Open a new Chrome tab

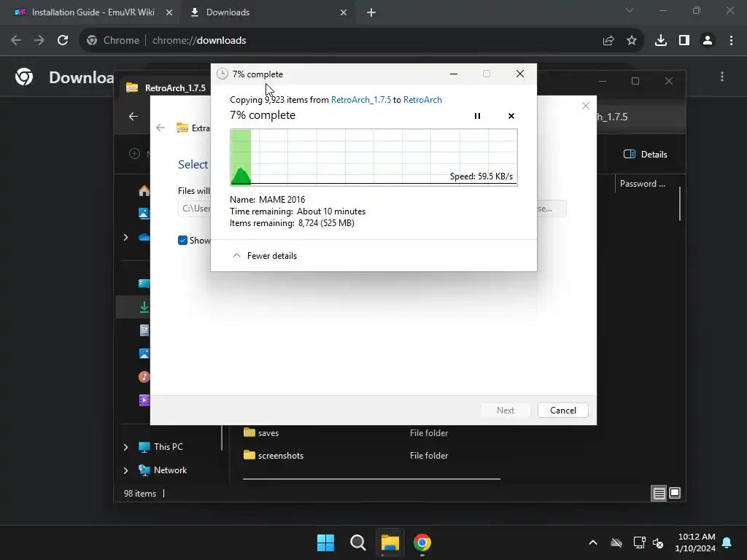371,12
